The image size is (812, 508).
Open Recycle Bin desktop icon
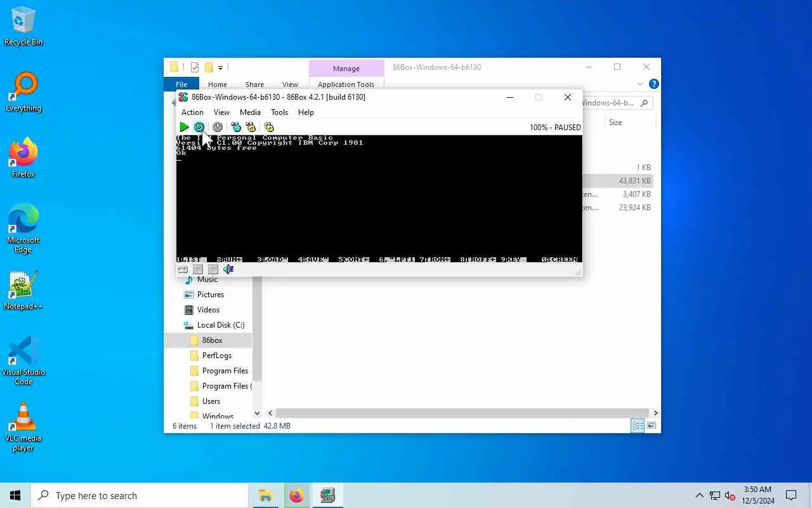point(23,27)
